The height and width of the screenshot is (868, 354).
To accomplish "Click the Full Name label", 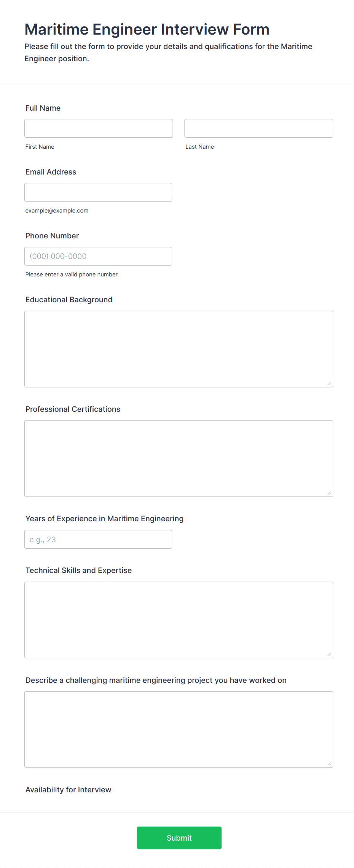I will click(x=43, y=108).
